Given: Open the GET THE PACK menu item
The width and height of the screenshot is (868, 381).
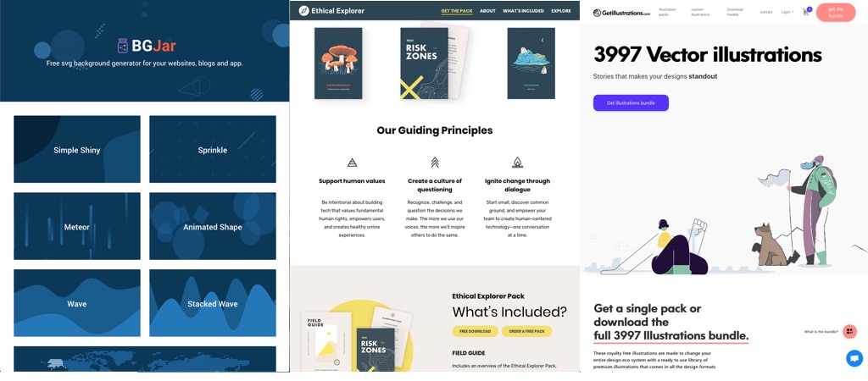Looking at the screenshot, I should pos(457,11).
